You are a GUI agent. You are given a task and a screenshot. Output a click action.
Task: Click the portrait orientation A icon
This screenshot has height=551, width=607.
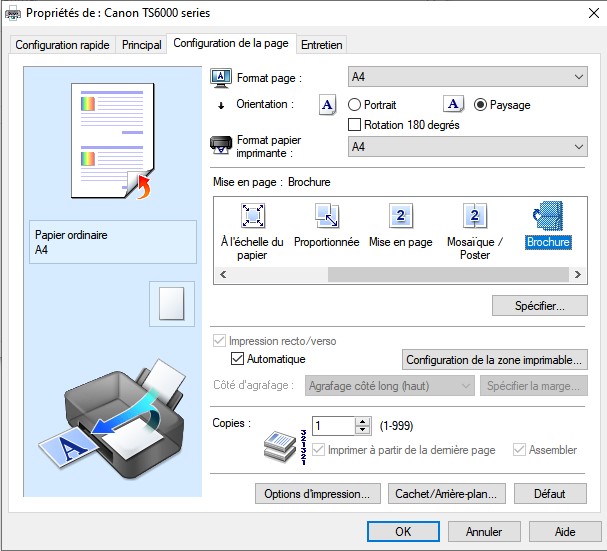click(328, 105)
